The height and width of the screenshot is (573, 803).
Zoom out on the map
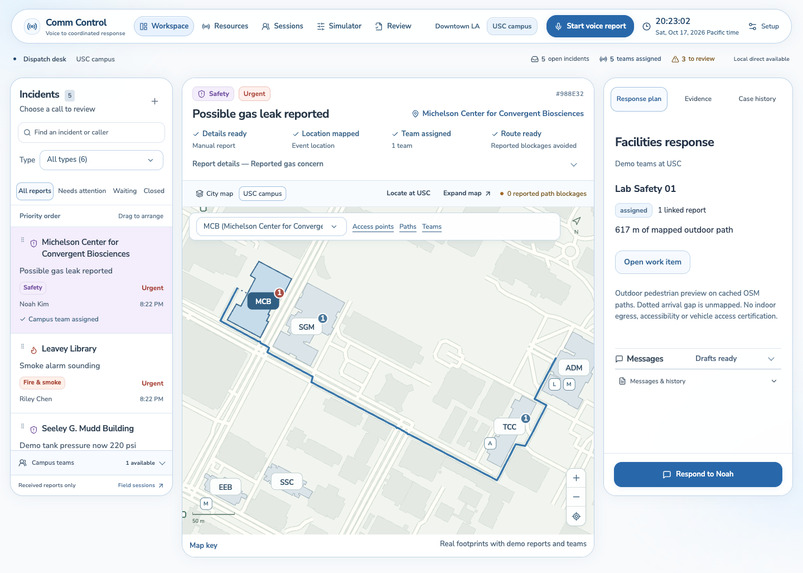(x=576, y=497)
